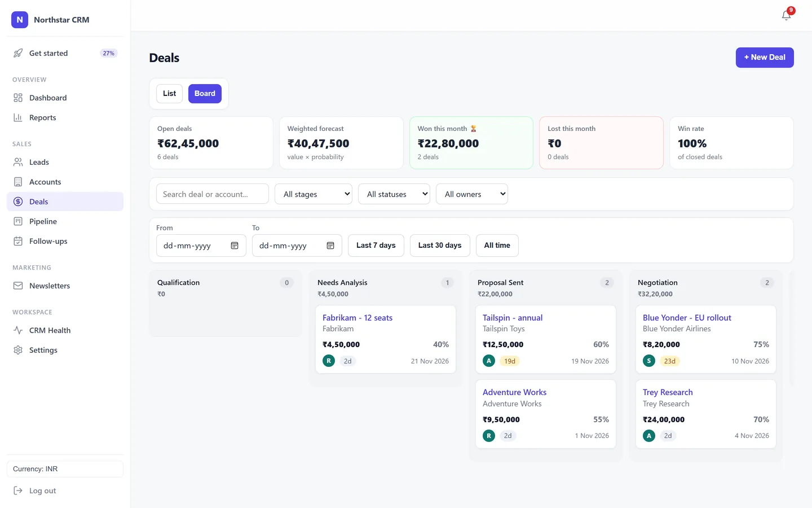Apply the Last 7 days filter

376,246
